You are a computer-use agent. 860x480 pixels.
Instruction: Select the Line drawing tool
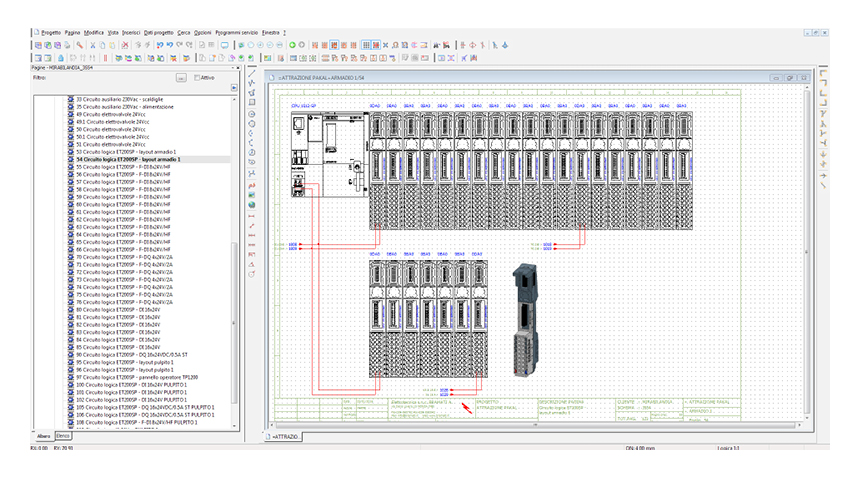pyautogui.click(x=252, y=73)
